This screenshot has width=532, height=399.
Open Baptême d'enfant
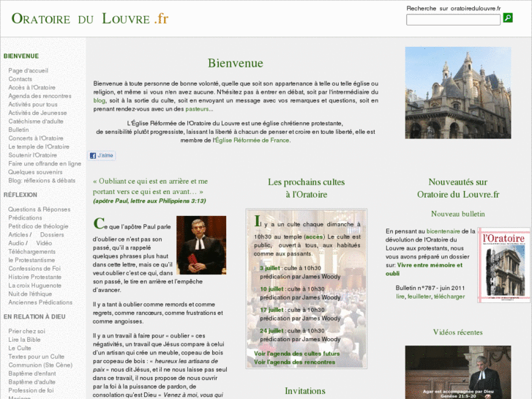click(32, 374)
